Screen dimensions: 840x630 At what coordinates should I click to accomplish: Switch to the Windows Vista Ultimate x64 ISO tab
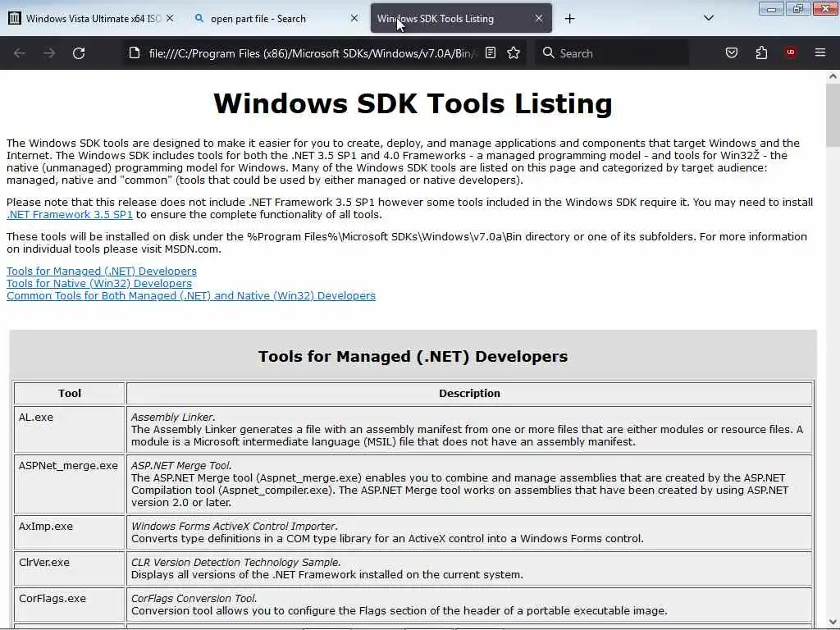pos(93,18)
